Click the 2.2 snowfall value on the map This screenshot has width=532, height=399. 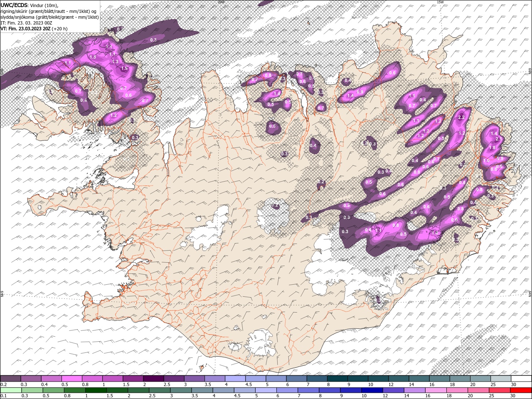[x=461, y=117]
